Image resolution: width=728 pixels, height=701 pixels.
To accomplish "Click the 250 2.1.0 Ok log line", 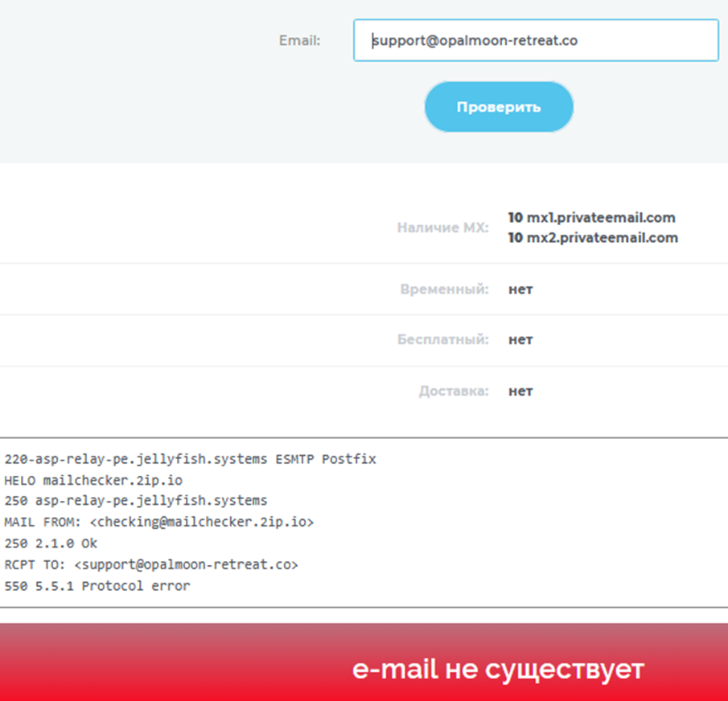I will coord(51,543).
